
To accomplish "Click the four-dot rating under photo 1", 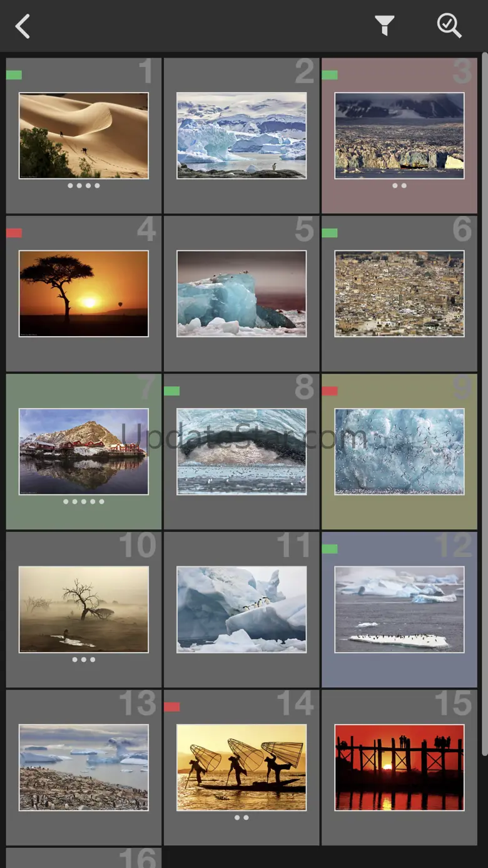I will coord(83,186).
